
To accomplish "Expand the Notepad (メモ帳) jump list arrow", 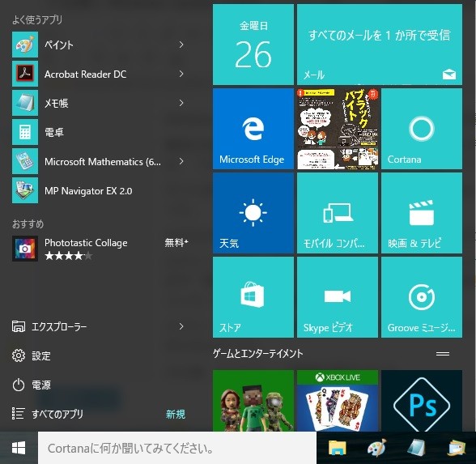I will [x=181, y=103].
